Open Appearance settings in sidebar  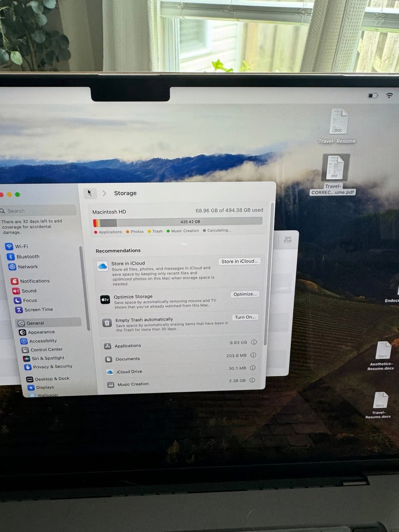[x=37, y=332]
